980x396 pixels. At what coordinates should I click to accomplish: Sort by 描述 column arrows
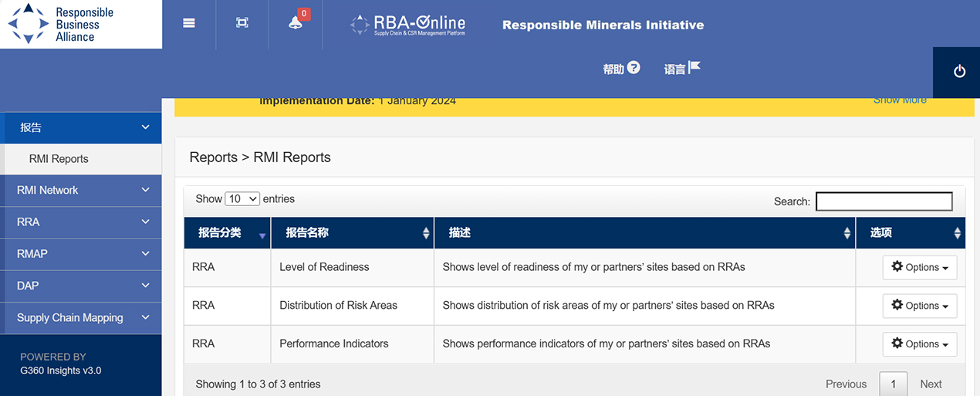[847, 233]
